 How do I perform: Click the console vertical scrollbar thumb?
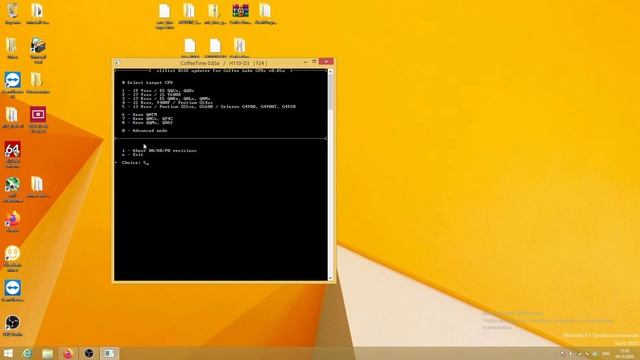click(x=330, y=92)
